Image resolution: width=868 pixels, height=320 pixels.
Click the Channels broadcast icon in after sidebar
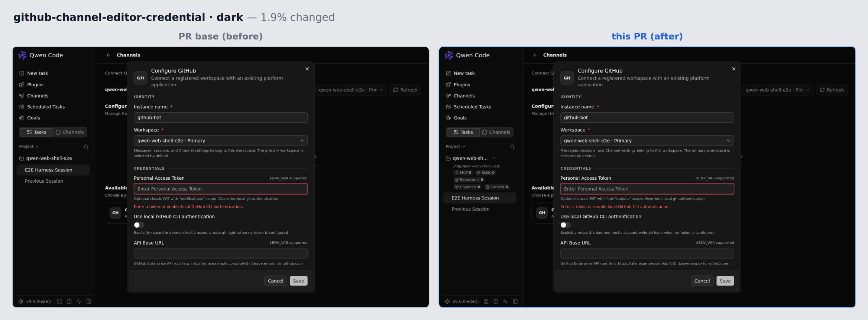(x=448, y=96)
